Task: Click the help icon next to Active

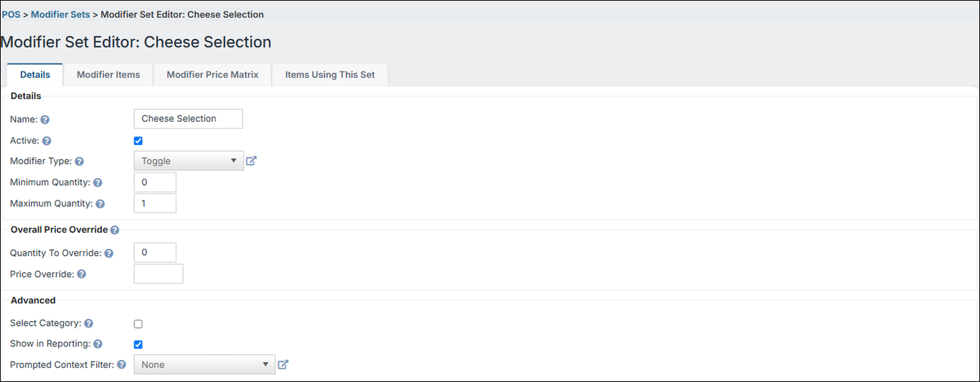Action: click(x=47, y=141)
